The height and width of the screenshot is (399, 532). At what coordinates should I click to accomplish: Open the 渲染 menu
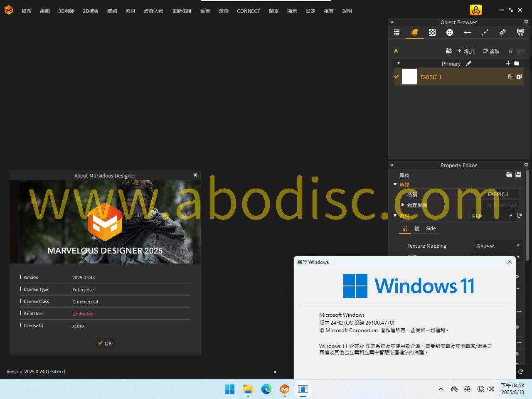tap(224, 11)
